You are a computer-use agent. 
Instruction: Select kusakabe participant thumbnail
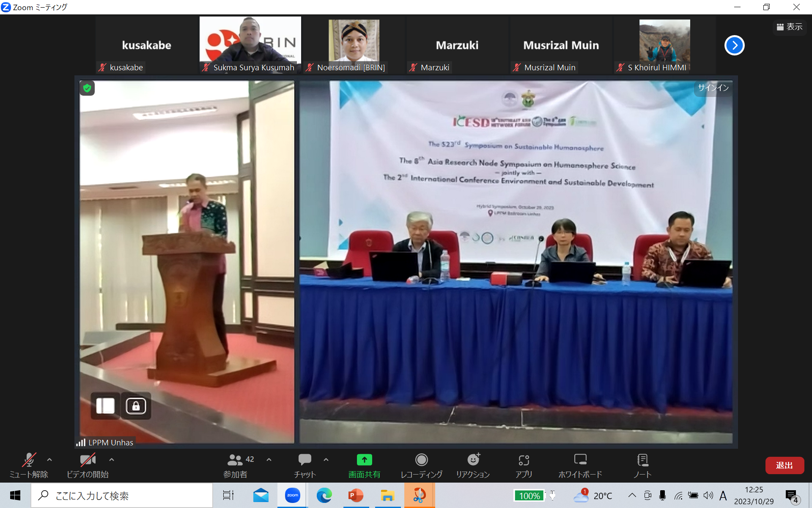(x=146, y=45)
